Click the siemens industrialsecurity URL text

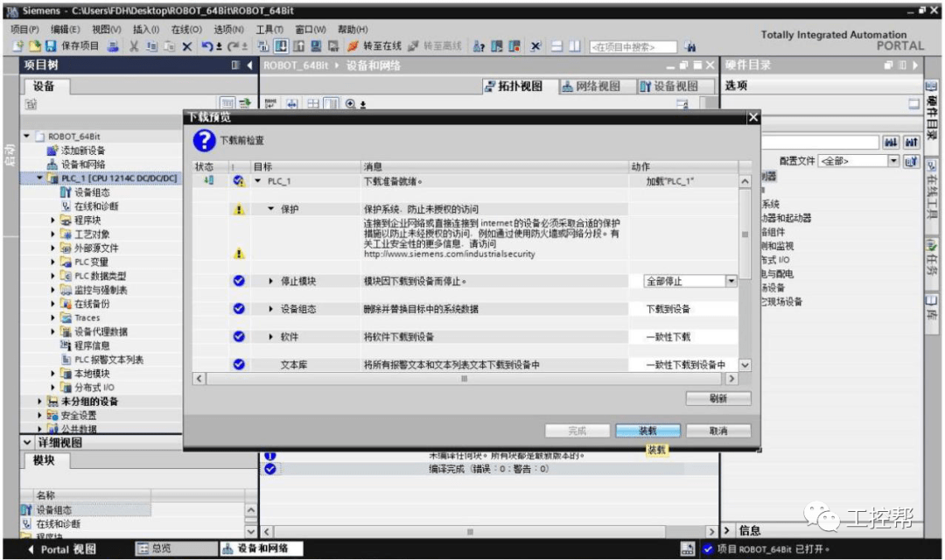449,254
